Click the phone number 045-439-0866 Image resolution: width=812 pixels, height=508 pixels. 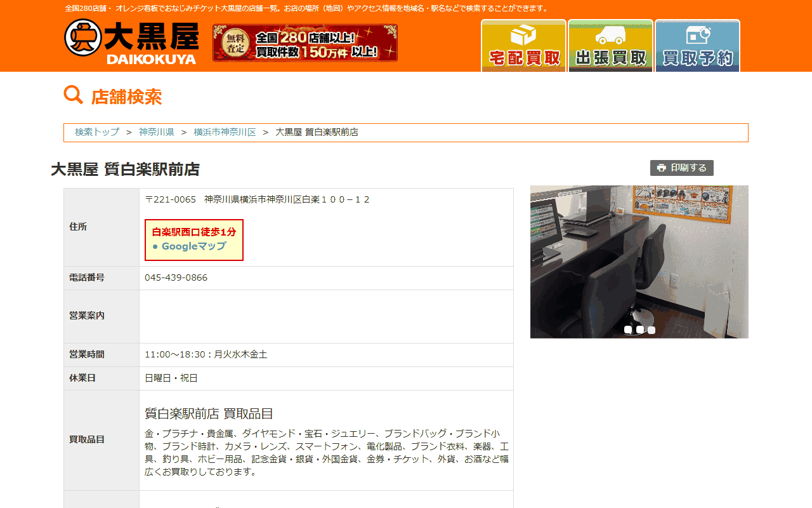[x=176, y=277]
